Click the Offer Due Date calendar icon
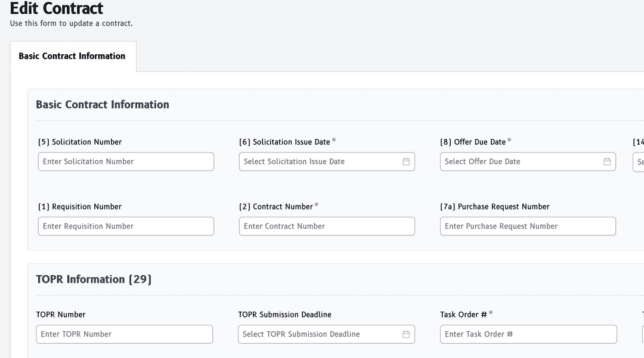 click(x=607, y=161)
